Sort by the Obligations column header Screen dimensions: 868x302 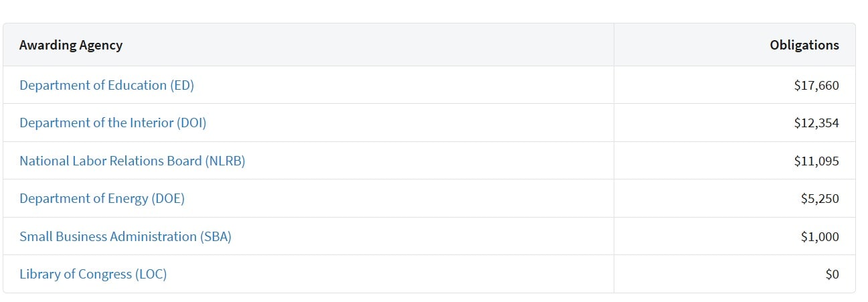804,45
